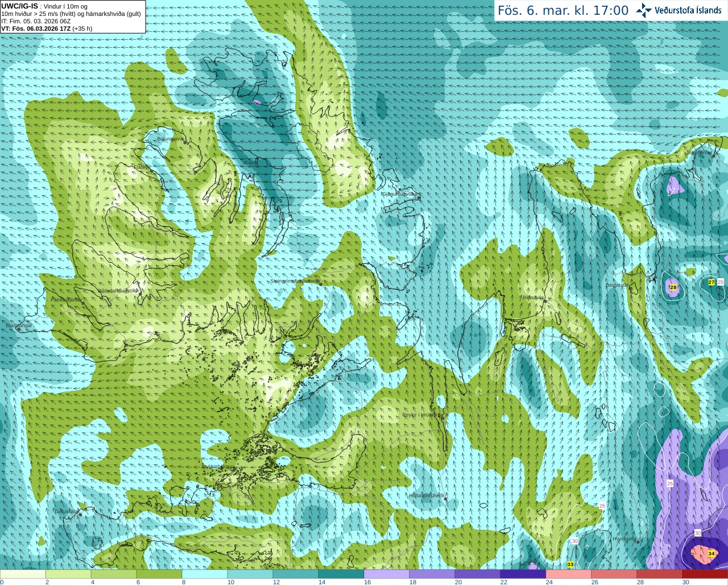
Task: Click the Bolungarvík station label
Action: pos(170,139)
